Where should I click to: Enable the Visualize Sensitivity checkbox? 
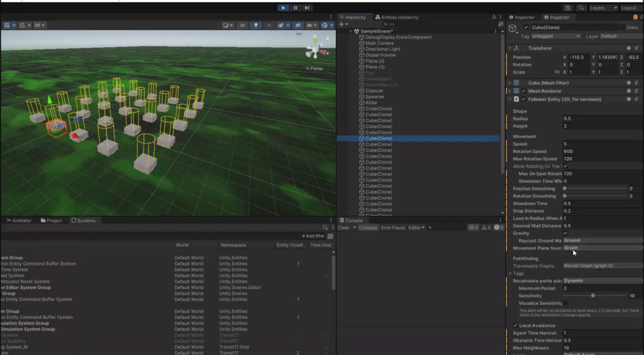[x=565, y=303]
